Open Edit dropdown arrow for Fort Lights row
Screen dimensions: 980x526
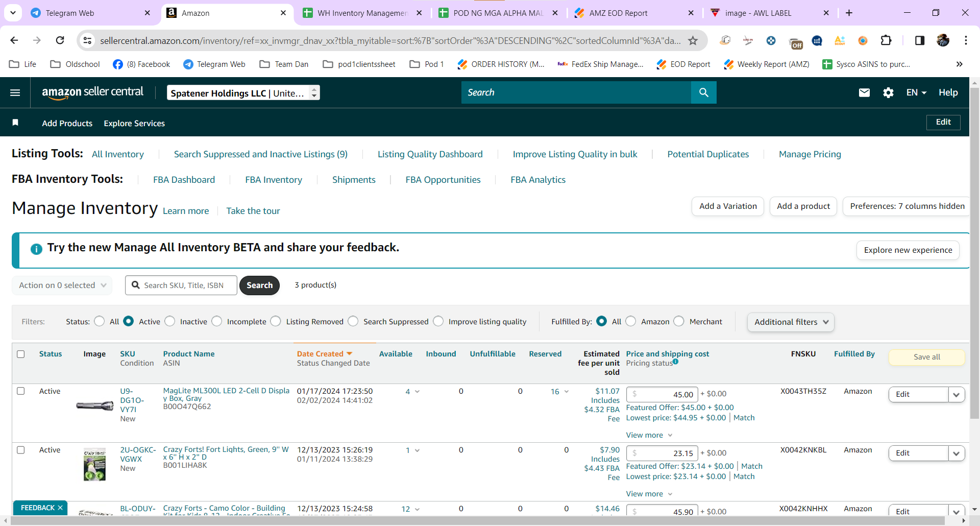click(x=957, y=453)
